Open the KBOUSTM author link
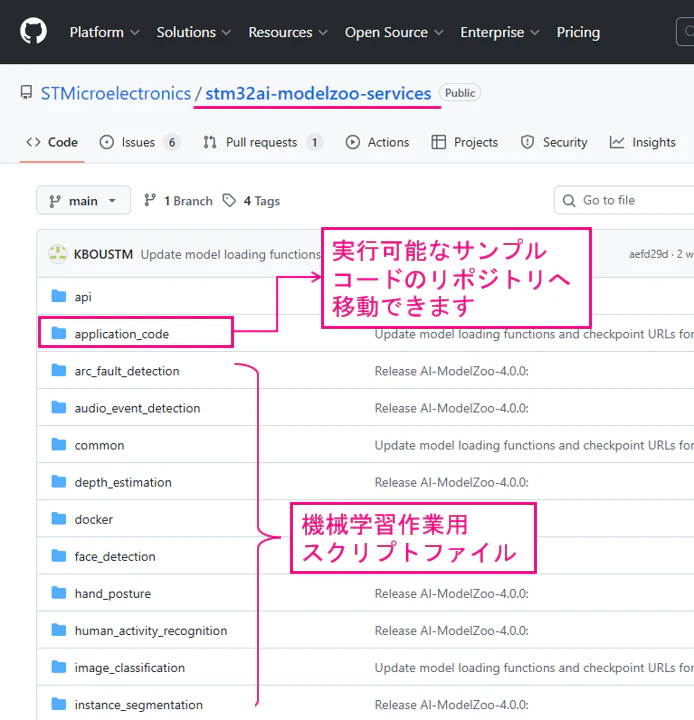This screenshot has height=720, width=694. (103, 254)
